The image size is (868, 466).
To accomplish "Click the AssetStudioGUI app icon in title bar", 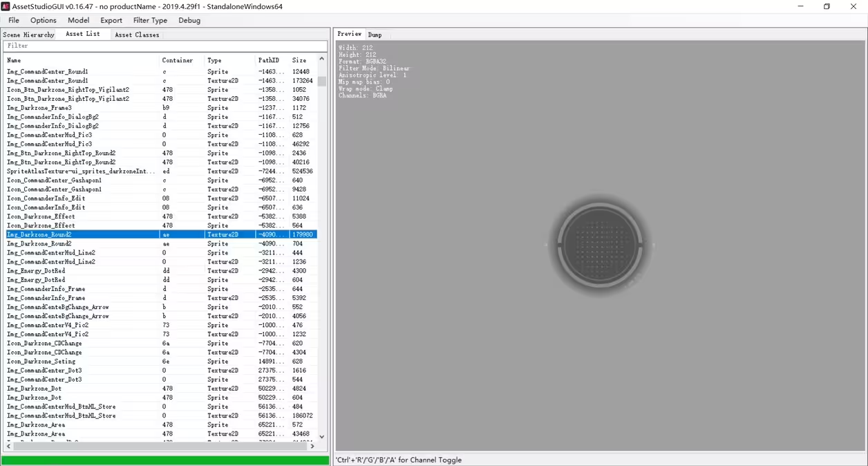I will click(6, 6).
